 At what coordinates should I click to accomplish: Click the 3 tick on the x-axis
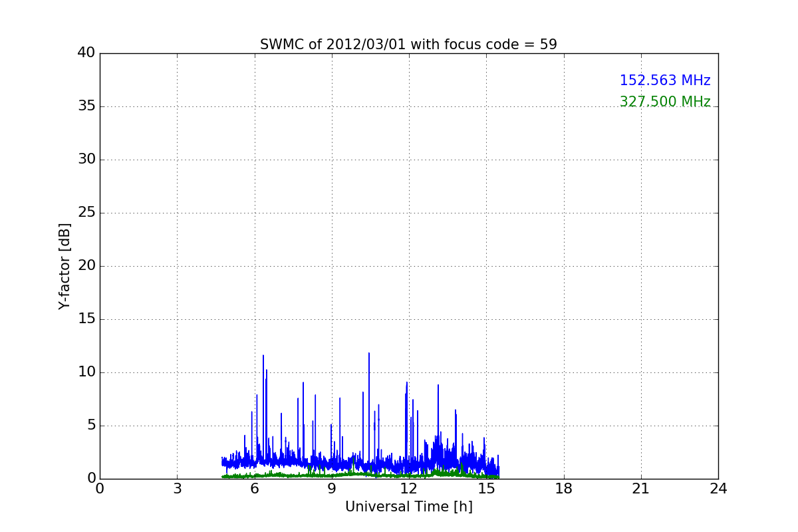click(x=177, y=489)
